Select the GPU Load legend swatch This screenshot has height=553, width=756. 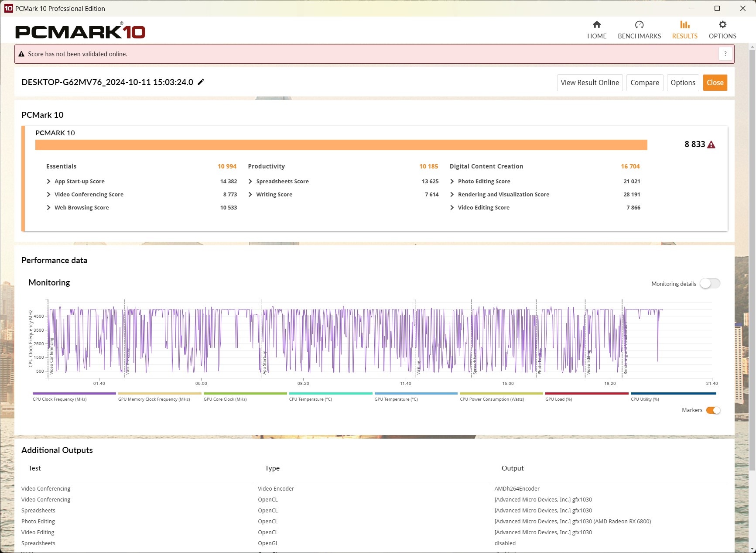tap(587, 393)
